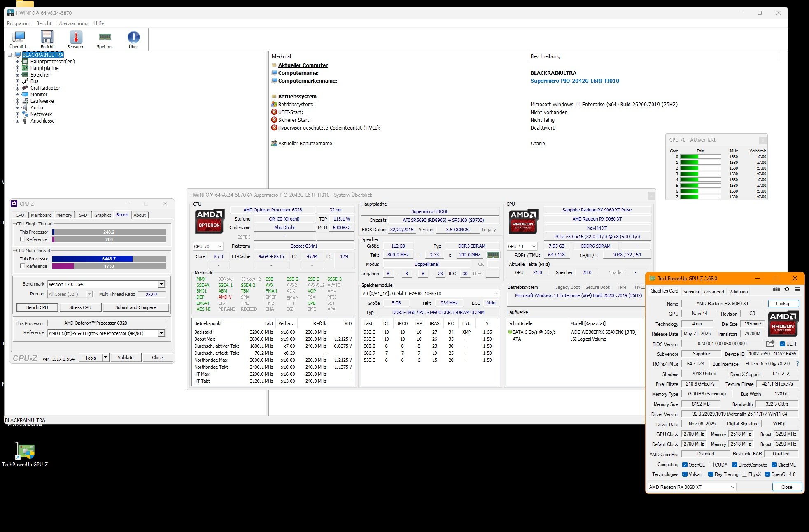The height and width of the screenshot is (532, 809).
Task: Check the CUDA checkbox in GPU-Z
Action: click(x=711, y=465)
